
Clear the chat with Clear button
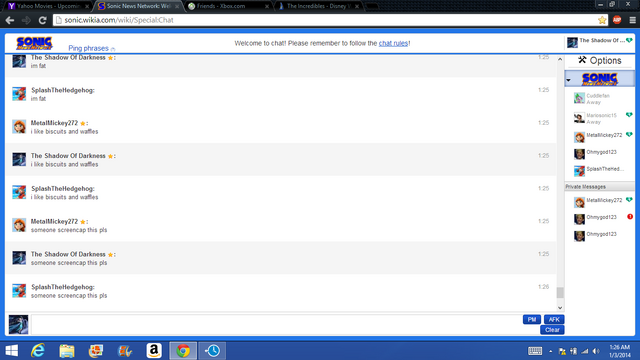click(x=552, y=330)
